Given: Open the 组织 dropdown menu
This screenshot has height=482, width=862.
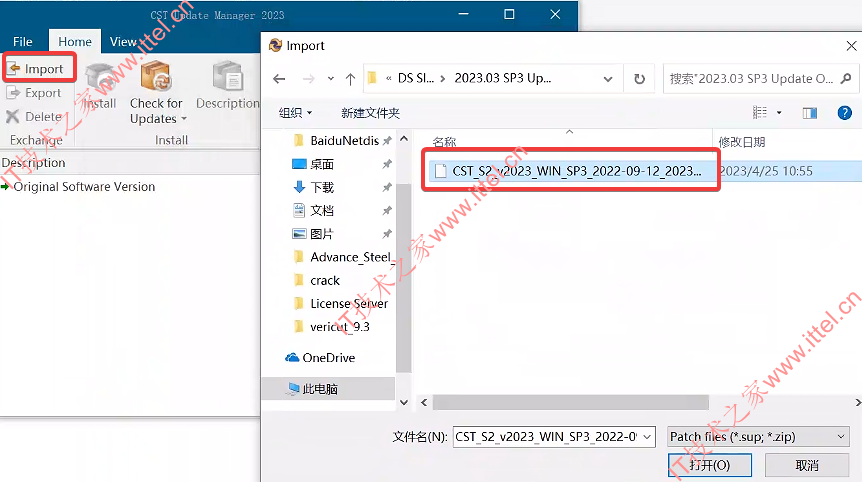Looking at the screenshot, I should (296, 113).
